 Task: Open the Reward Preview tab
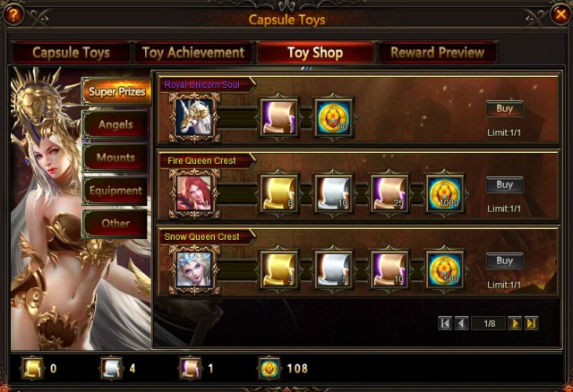point(438,53)
